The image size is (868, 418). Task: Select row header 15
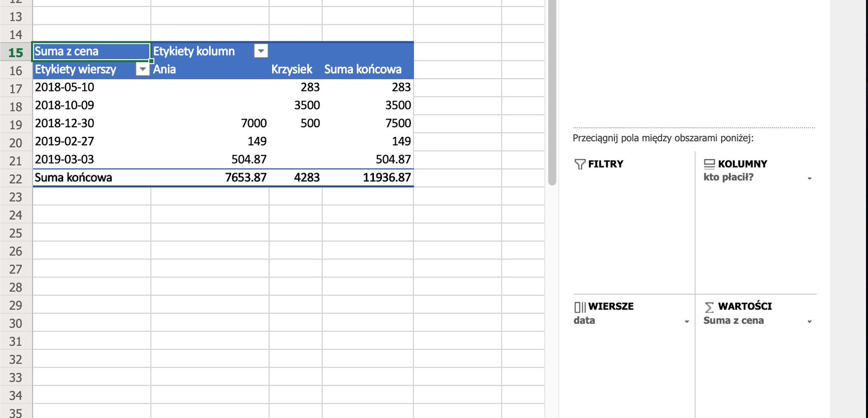[16, 53]
